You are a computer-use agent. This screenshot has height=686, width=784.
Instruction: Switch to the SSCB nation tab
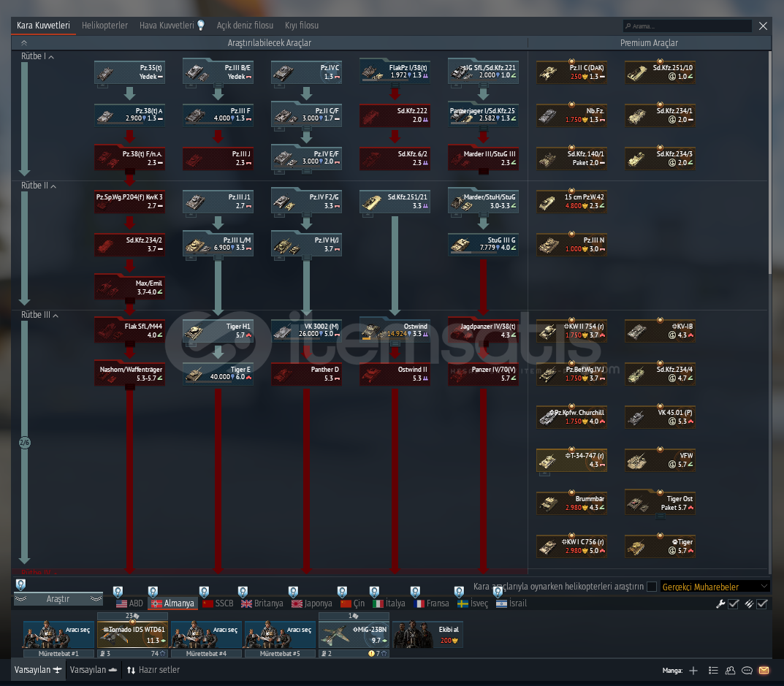[218, 603]
